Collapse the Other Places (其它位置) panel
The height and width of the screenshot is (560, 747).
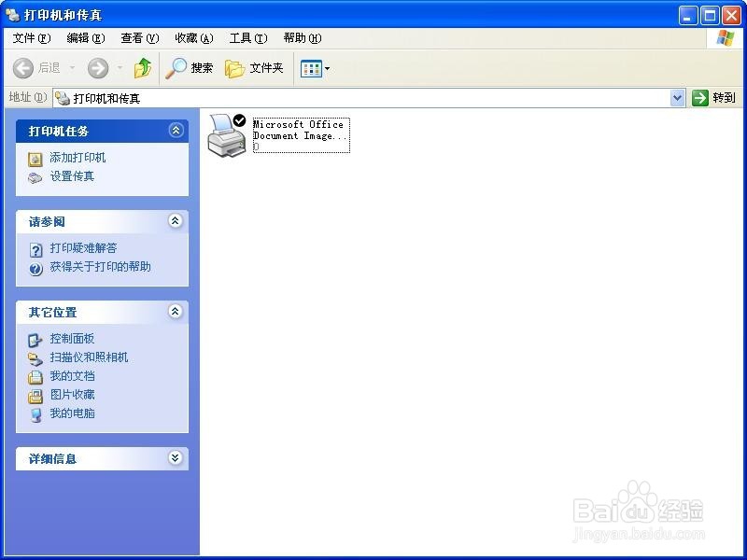(175, 312)
